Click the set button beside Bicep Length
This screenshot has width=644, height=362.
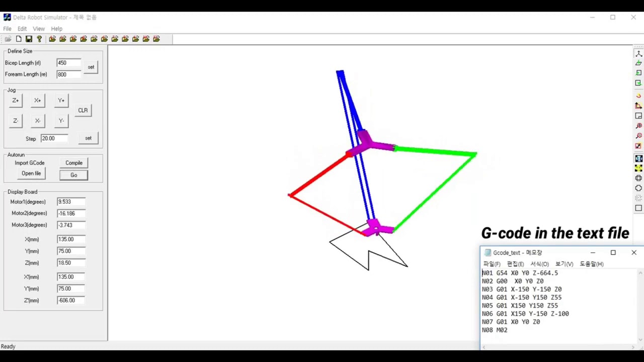point(91,67)
